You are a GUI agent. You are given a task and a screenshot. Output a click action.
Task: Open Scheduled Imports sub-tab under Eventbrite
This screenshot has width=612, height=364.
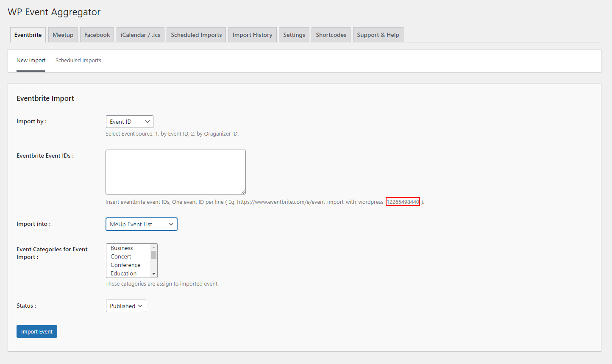78,61
